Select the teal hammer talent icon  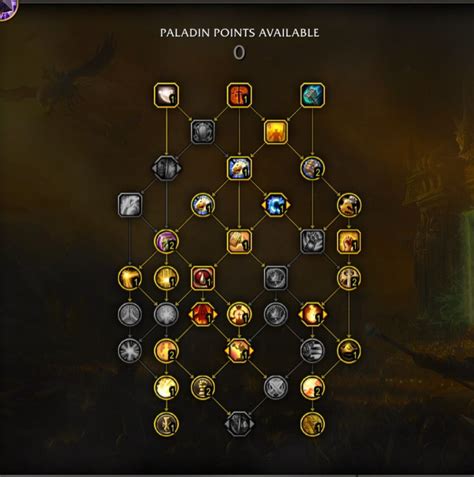tap(312, 95)
